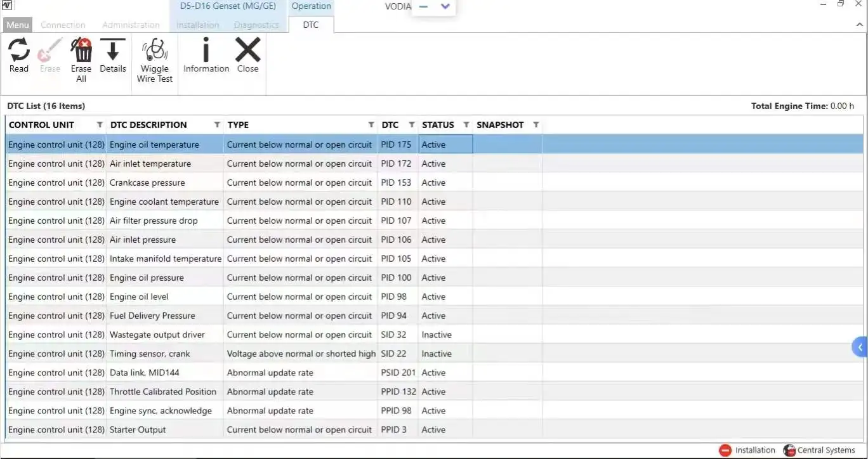Open the Status column filter
Viewport: 868px width, 459px height.
coord(466,125)
